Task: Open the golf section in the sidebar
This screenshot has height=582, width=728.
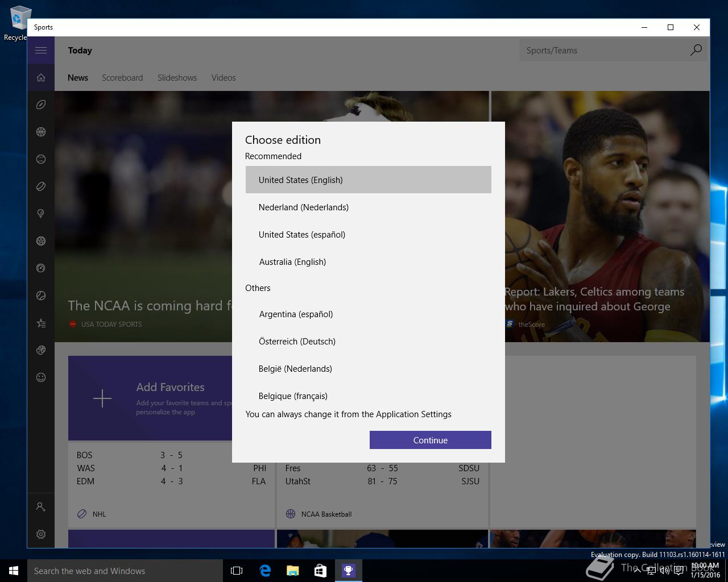Action: coord(41,214)
